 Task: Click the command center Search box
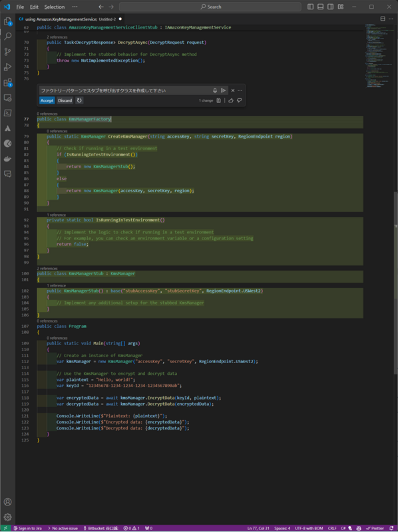click(210, 7)
